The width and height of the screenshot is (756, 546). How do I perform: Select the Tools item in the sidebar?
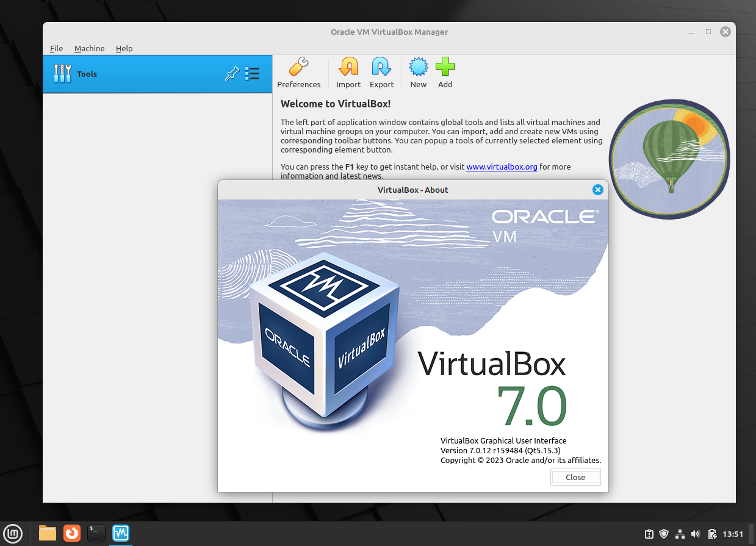click(157, 74)
